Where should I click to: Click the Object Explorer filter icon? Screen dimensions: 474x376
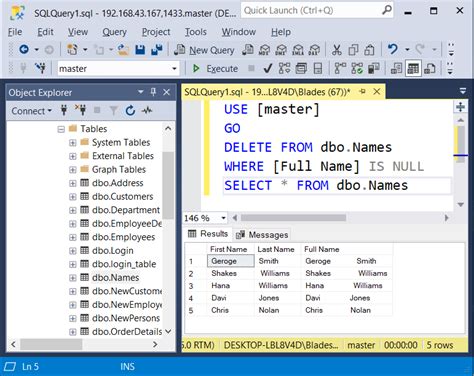point(114,111)
